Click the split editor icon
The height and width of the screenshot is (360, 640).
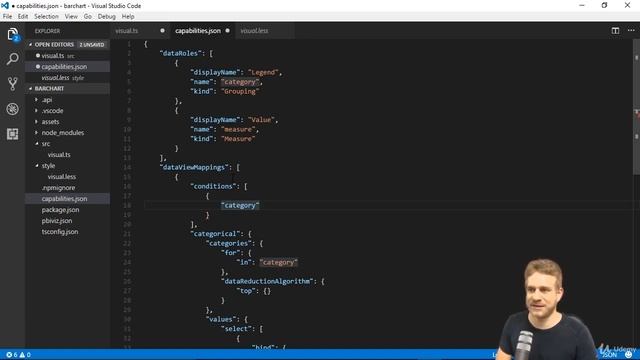(x=615, y=31)
